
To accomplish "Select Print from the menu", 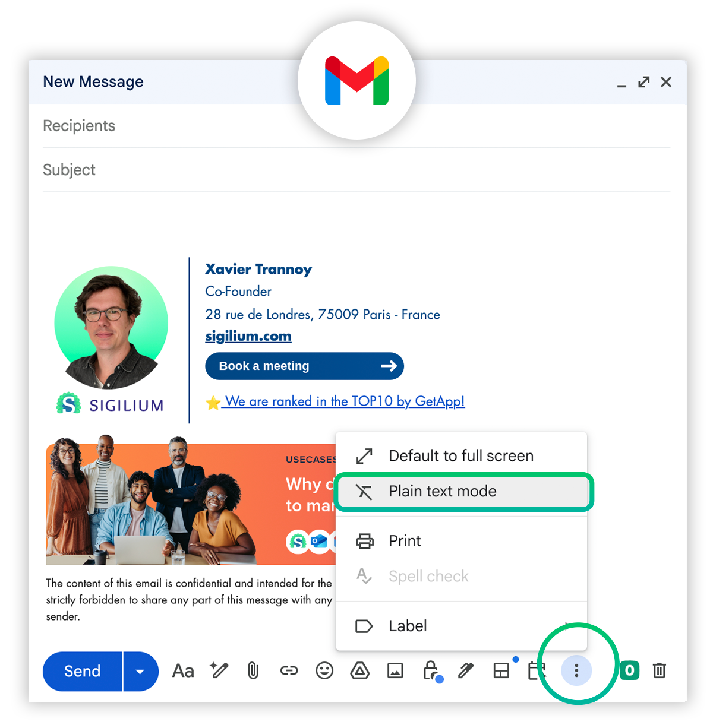I will pyautogui.click(x=461, y=541).
